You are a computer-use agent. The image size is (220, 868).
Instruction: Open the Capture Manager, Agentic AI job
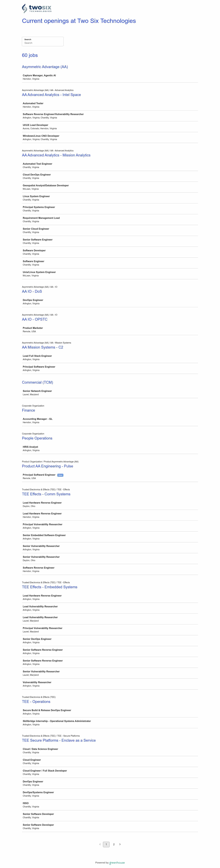pos(39,76)
